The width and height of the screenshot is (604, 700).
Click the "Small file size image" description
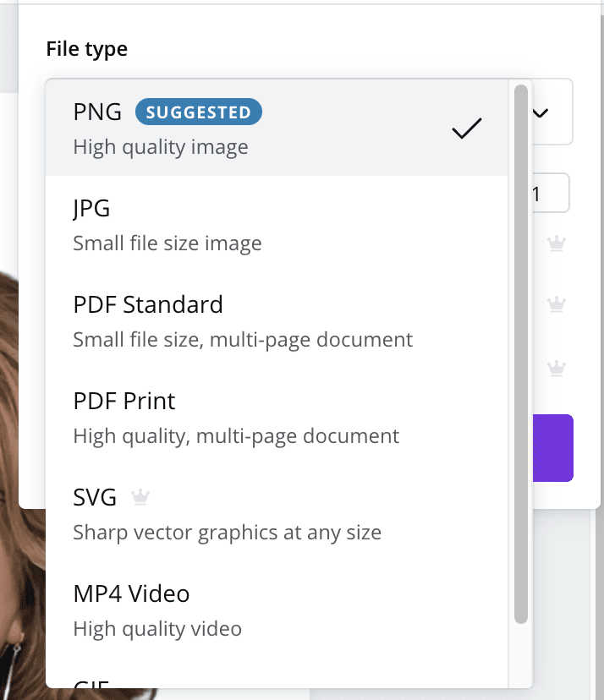[x=167, y=243]
